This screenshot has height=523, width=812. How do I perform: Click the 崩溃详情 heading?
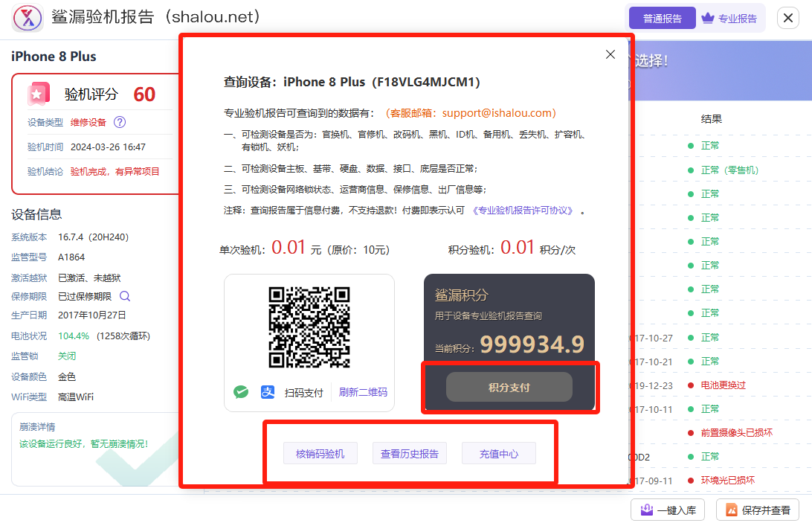37,427
